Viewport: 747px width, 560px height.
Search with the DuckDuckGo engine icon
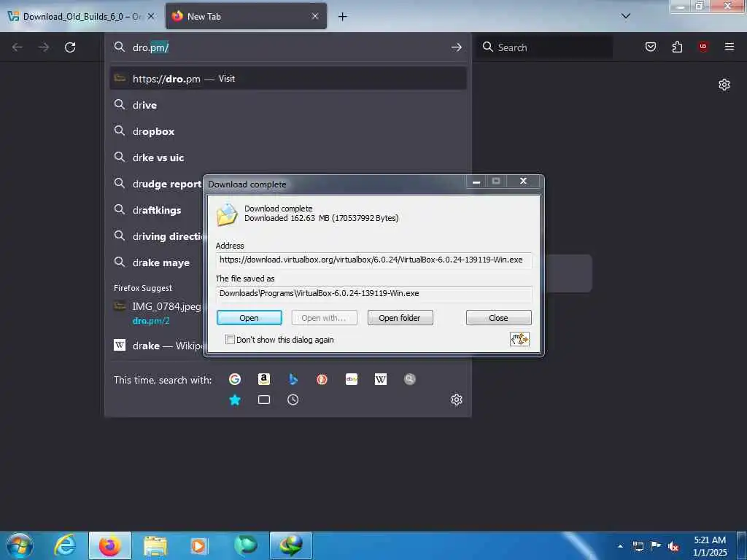coord(322,379)
